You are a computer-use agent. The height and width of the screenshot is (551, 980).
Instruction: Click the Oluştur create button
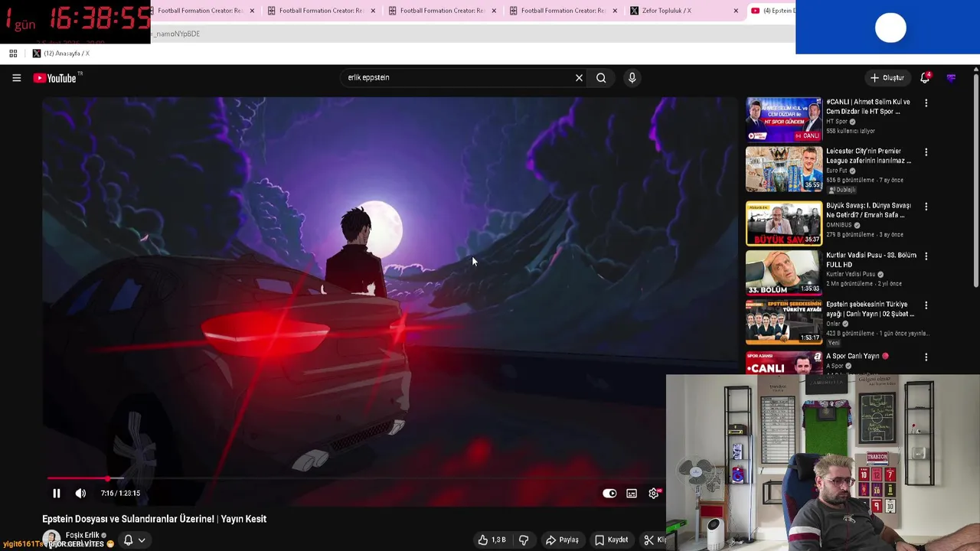pos(887,77)
